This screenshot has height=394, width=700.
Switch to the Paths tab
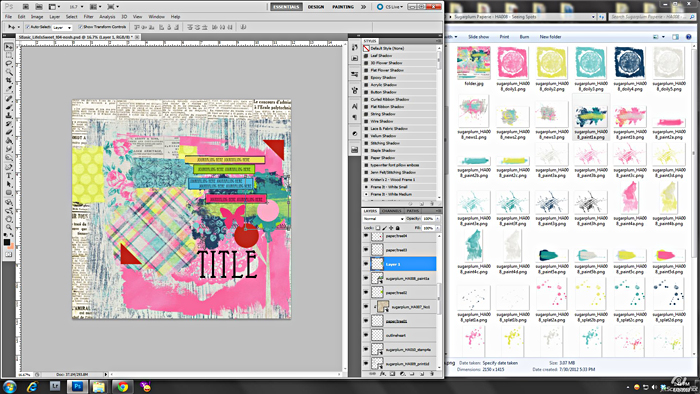click(x=412, y=211)
